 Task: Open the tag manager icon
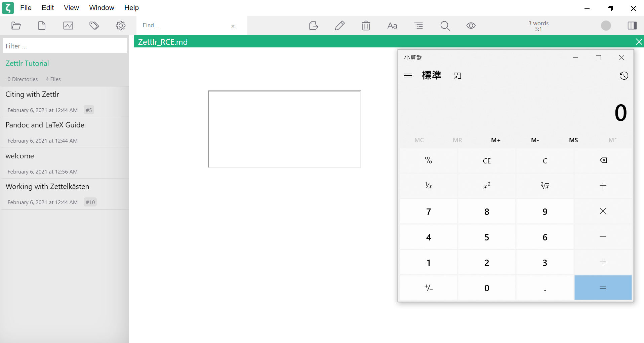[94, 26]
